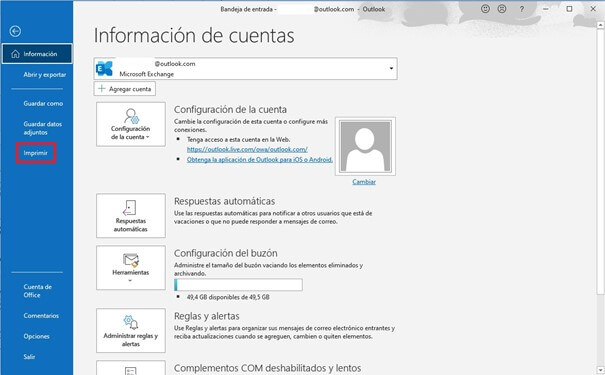Open Cuenta de Office in the sidebar

(37, 291)
